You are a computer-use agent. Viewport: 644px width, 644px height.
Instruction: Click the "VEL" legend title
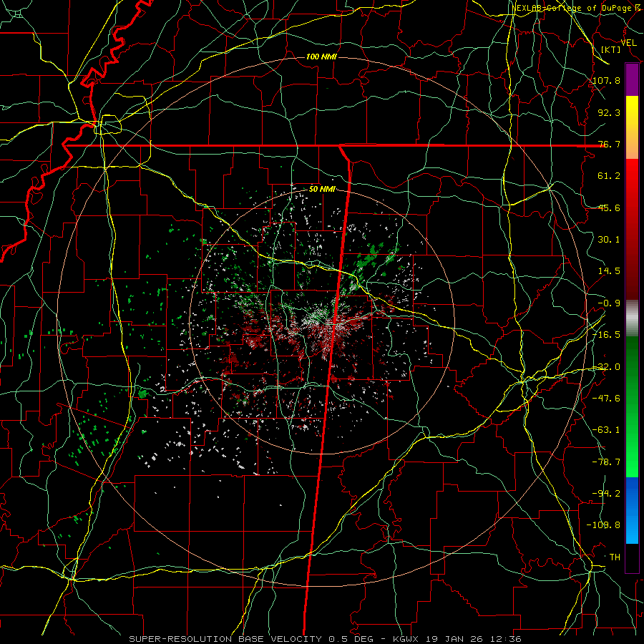(628, 43)
